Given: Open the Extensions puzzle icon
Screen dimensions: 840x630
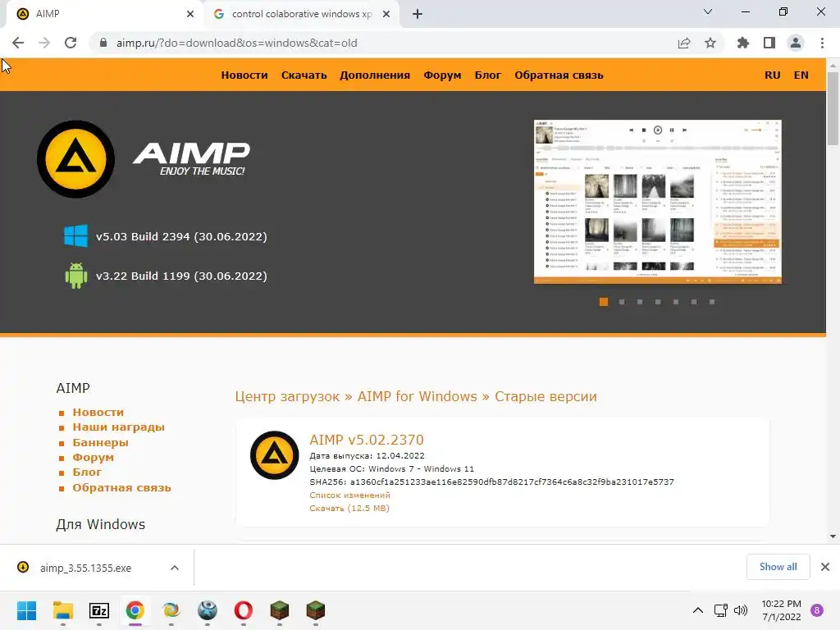Looking at the screenshot, I should 743,43.
